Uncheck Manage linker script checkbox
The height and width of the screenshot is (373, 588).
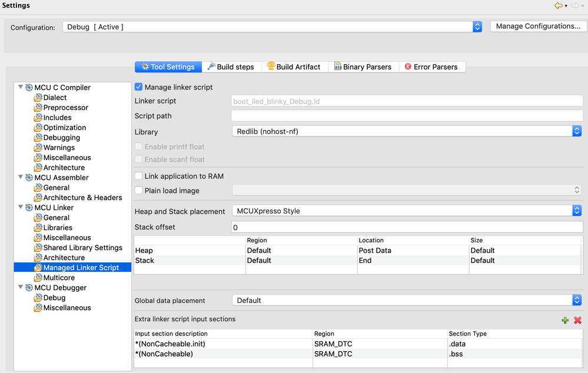point(139,87)
